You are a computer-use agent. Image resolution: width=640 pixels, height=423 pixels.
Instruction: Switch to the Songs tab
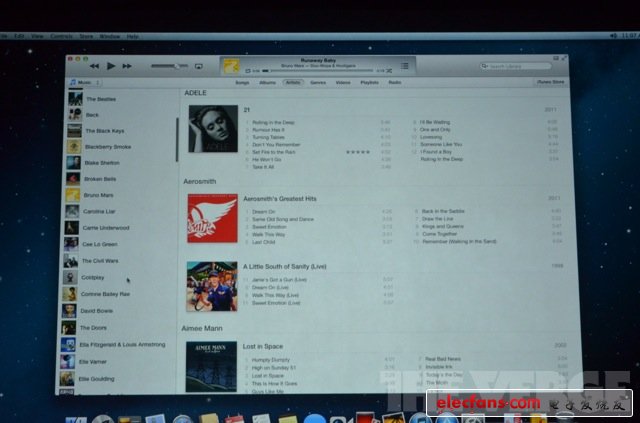[x=242, y=82]
